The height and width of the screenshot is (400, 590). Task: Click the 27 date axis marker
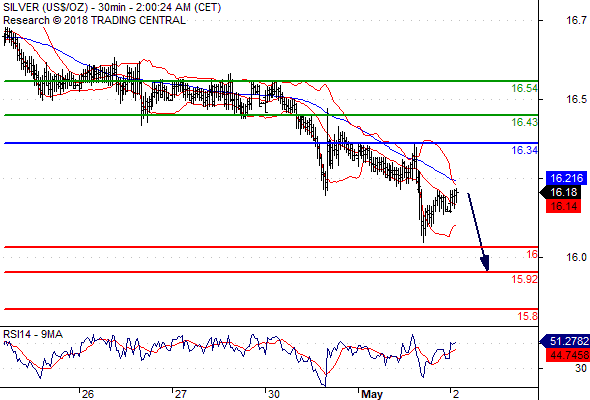(180, 394)
